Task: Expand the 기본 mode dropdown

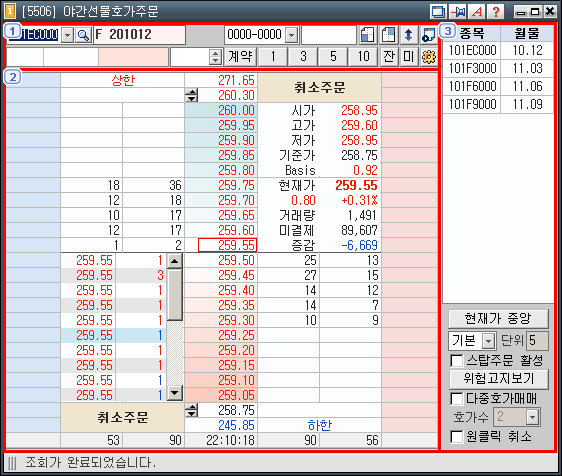Action: click(x=488, y=341)
